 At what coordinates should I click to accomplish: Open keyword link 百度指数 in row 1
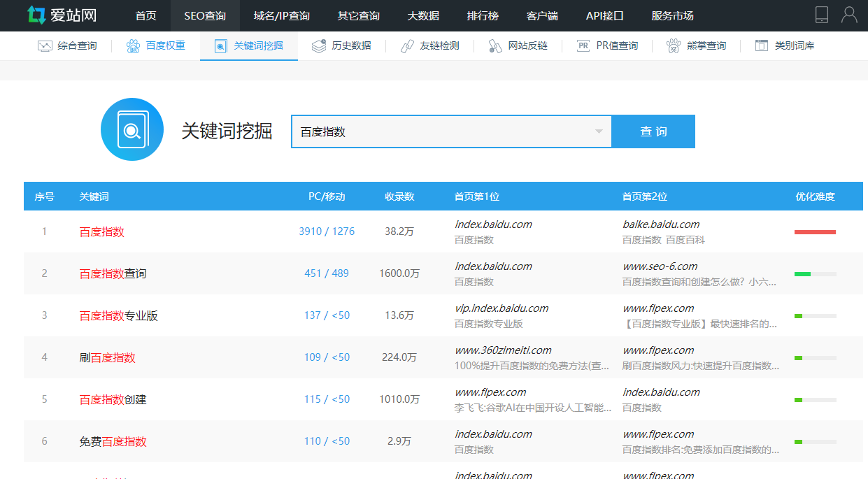(x=102, y=231)
